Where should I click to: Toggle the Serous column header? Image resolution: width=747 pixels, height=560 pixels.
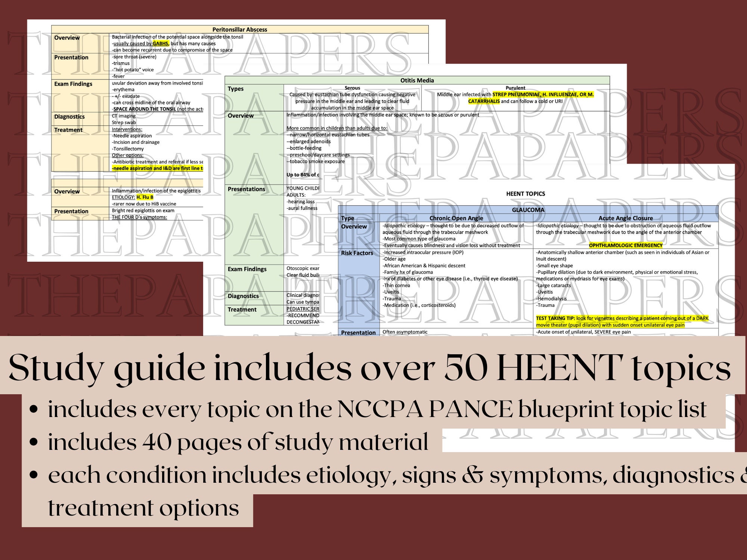(x=352, y=87)
